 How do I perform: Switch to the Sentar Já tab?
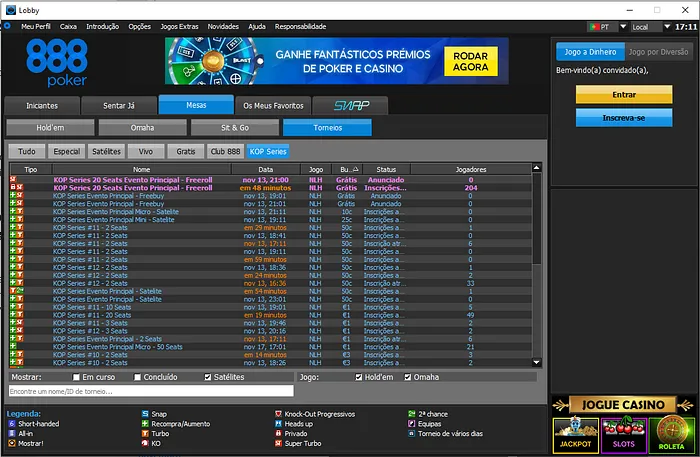[119, 106]
